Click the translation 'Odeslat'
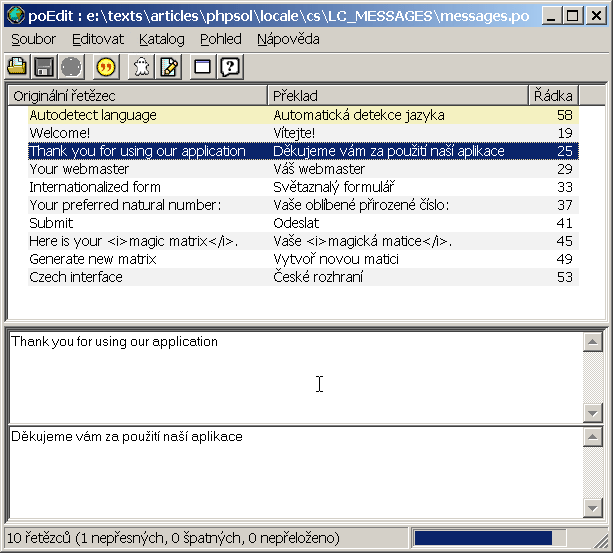This screenshot has height=553, width=613. click(x=296, y=223)
